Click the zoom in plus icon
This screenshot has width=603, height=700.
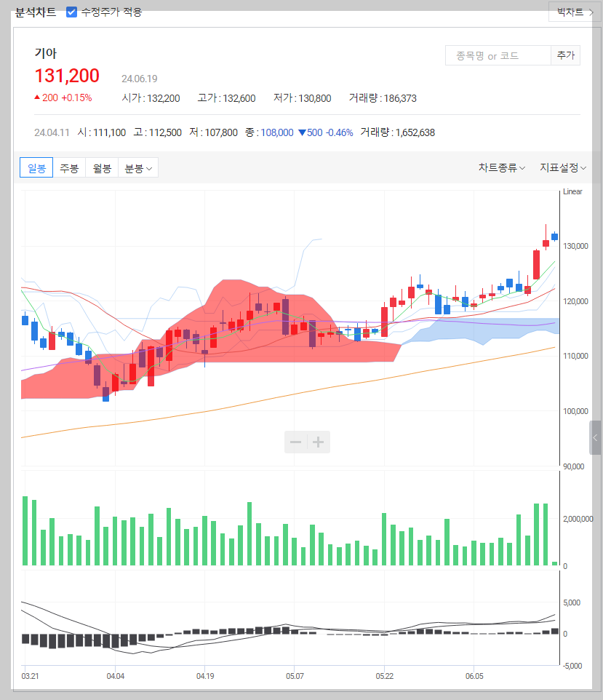tap(319, 442)
